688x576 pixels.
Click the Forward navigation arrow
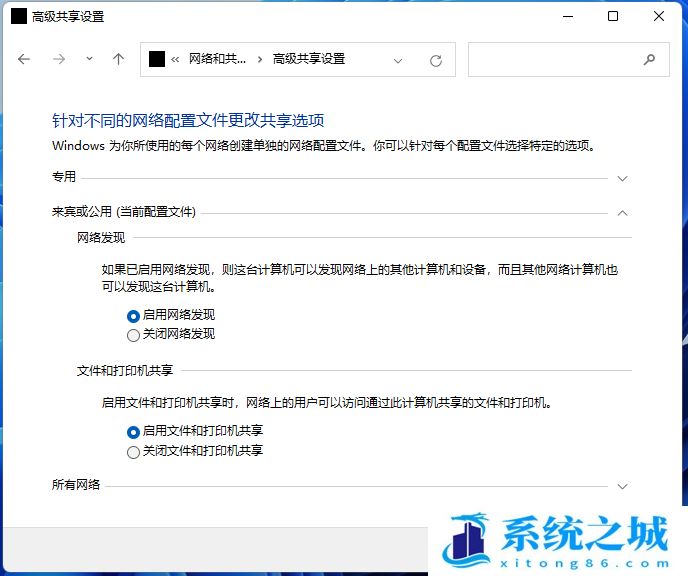click(x=59, y=59)
